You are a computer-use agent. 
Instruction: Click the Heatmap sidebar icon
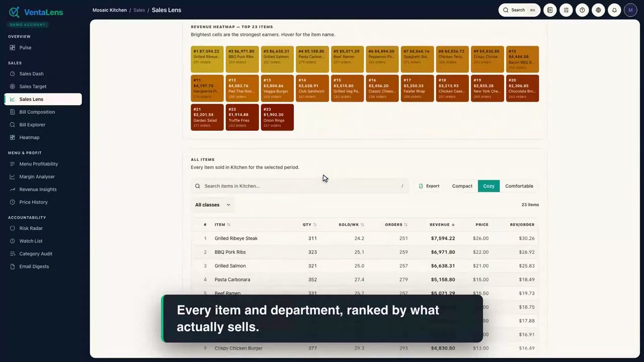(13, 137)
